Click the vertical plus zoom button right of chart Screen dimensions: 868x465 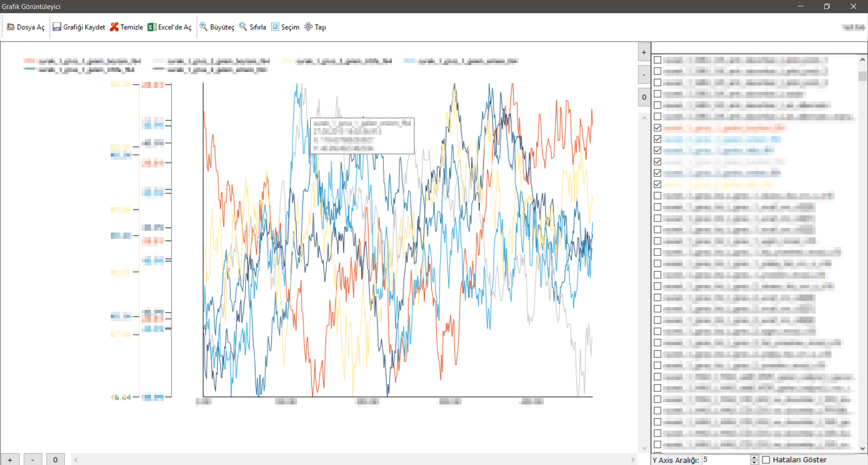[644, 52]
